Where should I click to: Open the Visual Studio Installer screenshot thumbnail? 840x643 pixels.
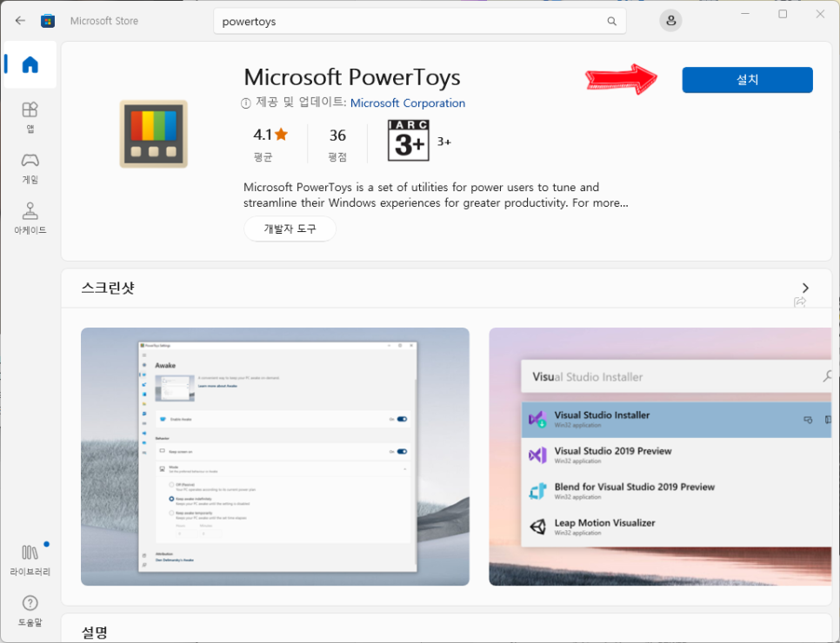point(660,457)
